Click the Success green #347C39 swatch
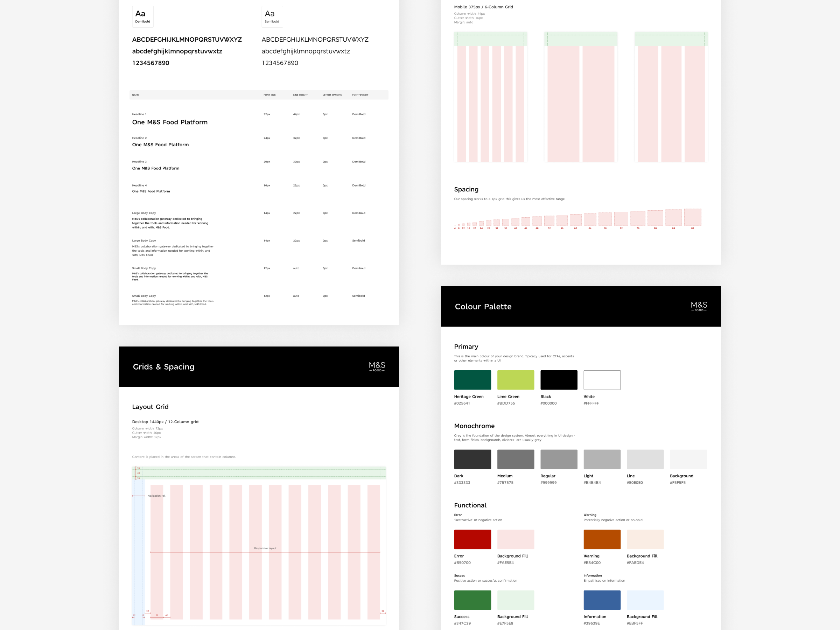Screen dimensions: 840x630 (x=472, y=600)
